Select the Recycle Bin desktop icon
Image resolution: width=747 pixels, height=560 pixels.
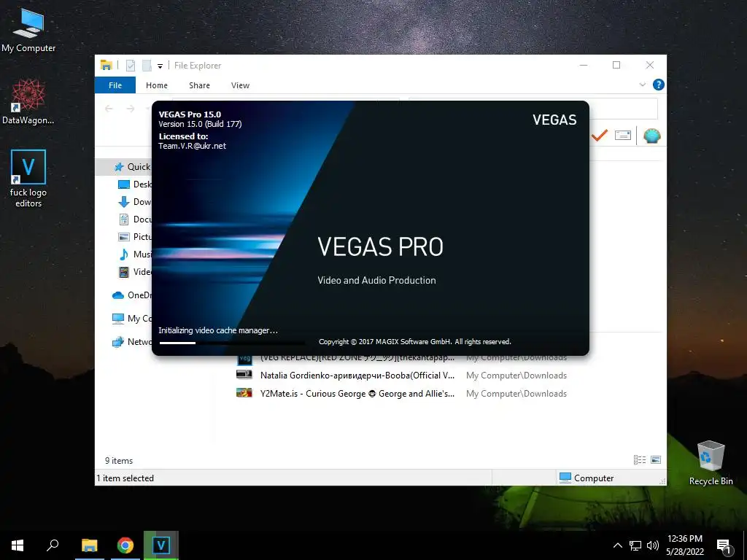(711, 463)
